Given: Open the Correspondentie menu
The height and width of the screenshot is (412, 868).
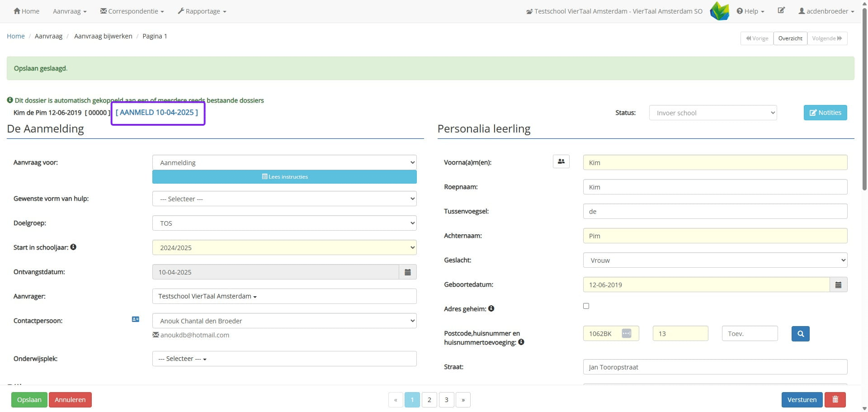Looking at the screenshot, I should (x=132, y=11).
